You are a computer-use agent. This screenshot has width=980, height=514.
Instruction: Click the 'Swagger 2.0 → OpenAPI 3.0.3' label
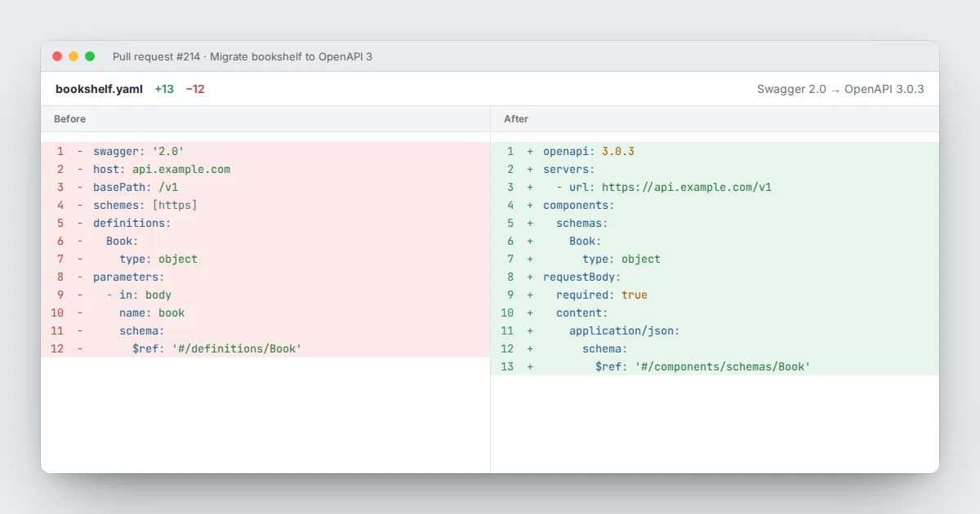coord(840,89)
